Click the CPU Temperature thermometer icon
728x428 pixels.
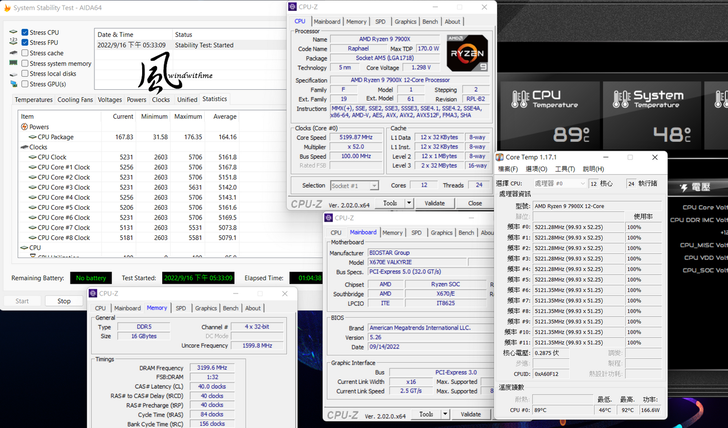(520, 99)
